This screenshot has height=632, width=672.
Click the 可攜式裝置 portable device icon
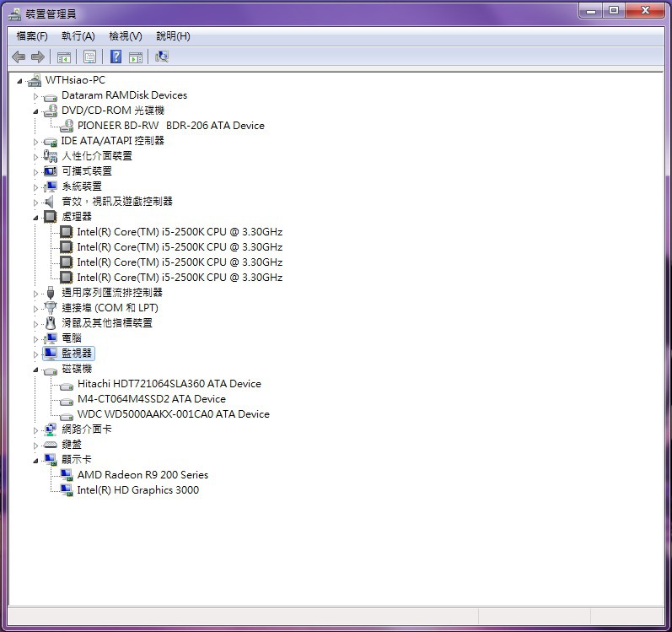pyautogui.click(x=50, y=171)
